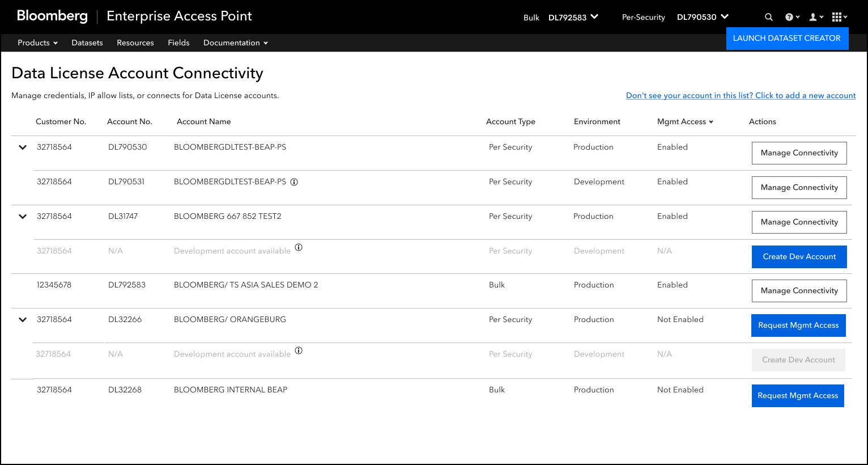The image size is (868, 465).
Task: Open the apps grid icon menu
Action: coord(839,17)
